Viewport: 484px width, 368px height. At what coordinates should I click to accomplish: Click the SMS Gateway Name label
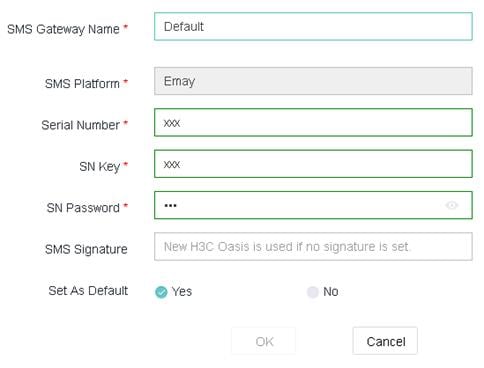[x=63, y=29]
